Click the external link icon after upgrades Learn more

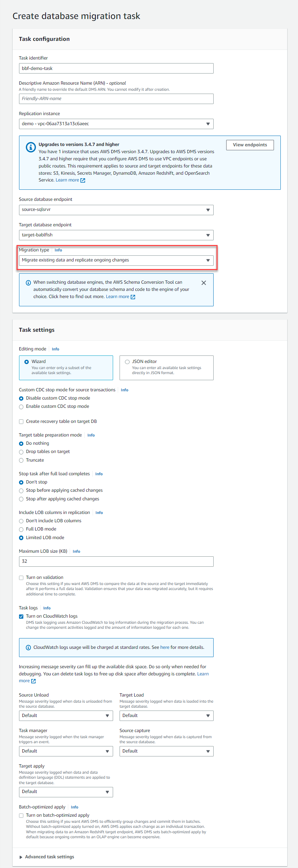(83, 180)
